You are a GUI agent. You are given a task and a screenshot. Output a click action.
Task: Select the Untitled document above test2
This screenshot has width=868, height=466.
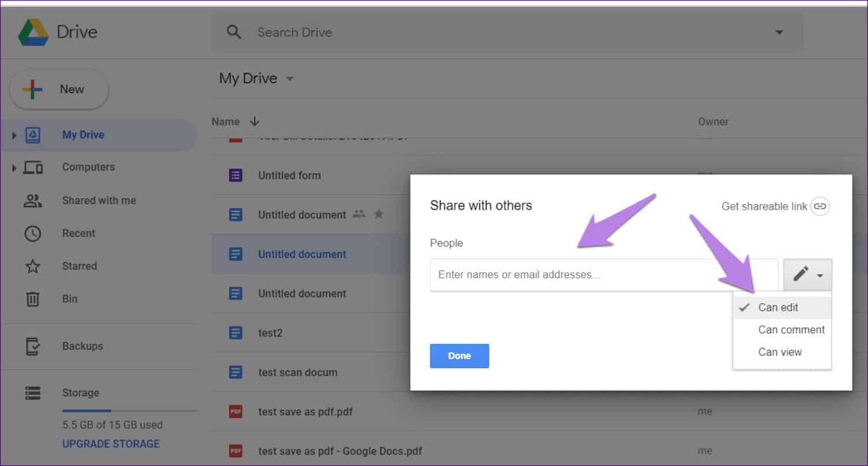click(302, 293)
